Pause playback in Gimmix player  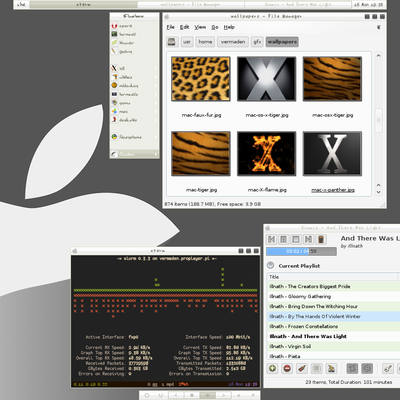[284, 239]
